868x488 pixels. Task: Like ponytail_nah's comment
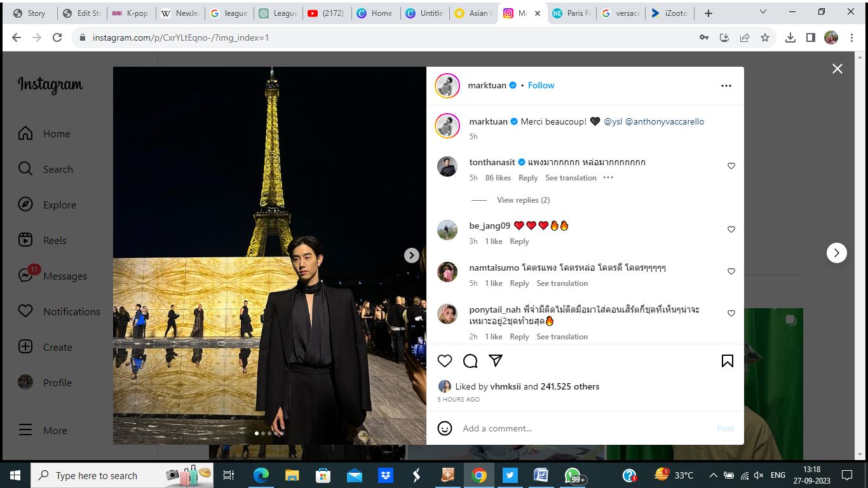coord(731,313)
